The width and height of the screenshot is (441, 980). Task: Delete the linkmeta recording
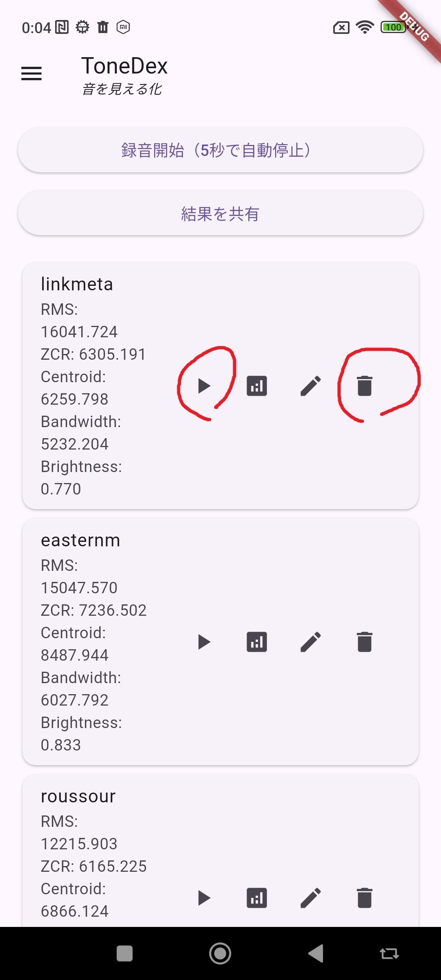pos(364,386)
